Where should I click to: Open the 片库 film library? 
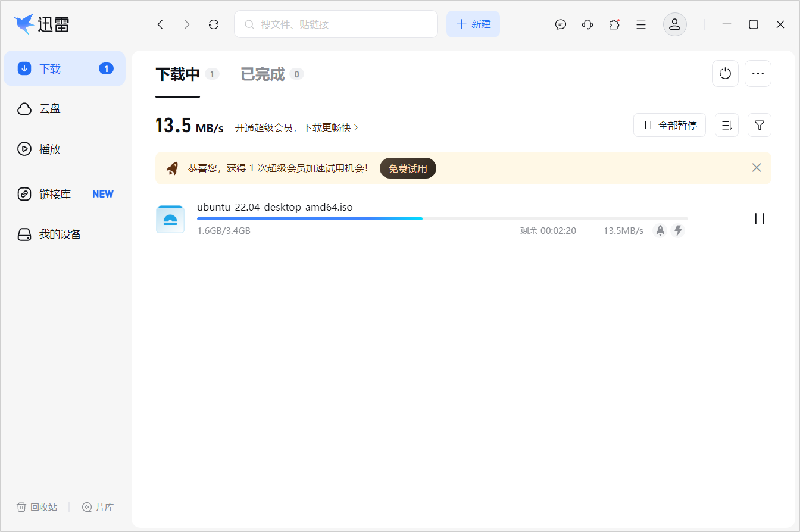98,507
